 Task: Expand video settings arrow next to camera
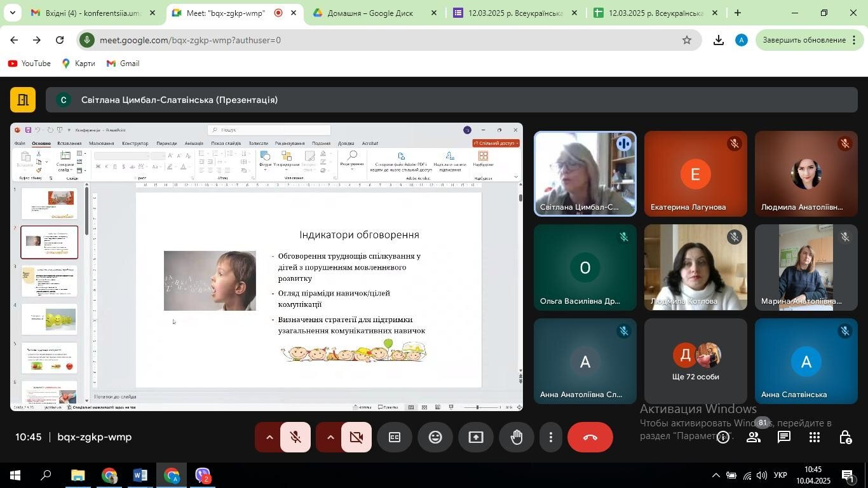330,437
